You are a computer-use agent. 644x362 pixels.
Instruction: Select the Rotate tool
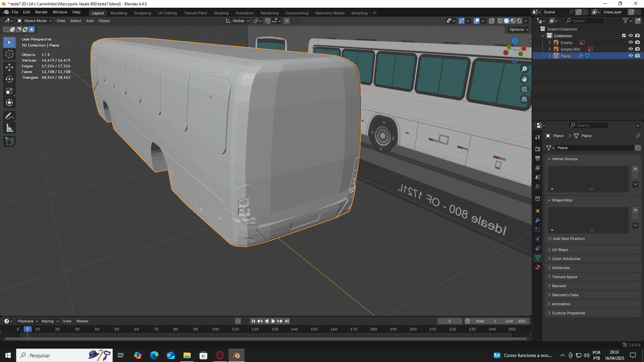(x=9, y=79)
